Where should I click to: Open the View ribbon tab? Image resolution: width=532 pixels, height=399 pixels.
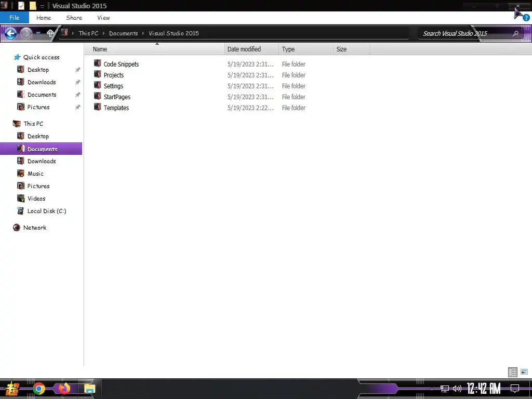(103, 18)
